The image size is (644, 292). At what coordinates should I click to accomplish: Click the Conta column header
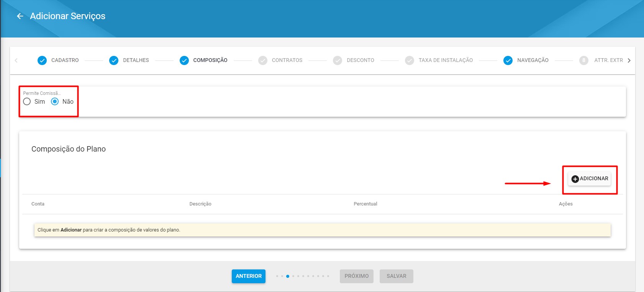38,204
